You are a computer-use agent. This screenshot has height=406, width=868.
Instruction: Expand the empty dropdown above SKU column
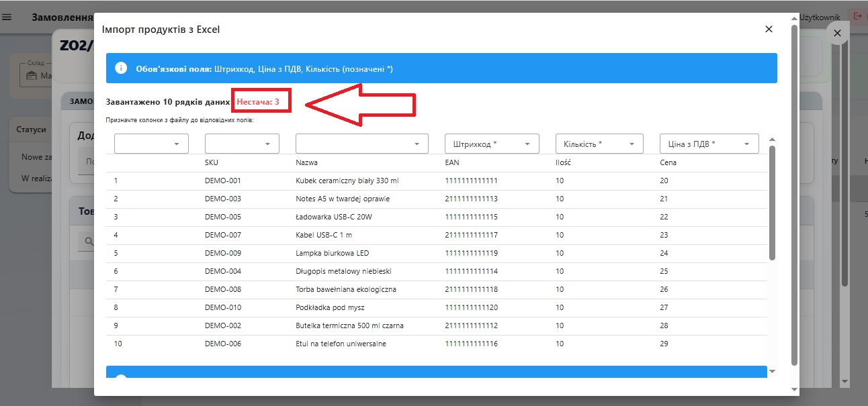(242, 144)
